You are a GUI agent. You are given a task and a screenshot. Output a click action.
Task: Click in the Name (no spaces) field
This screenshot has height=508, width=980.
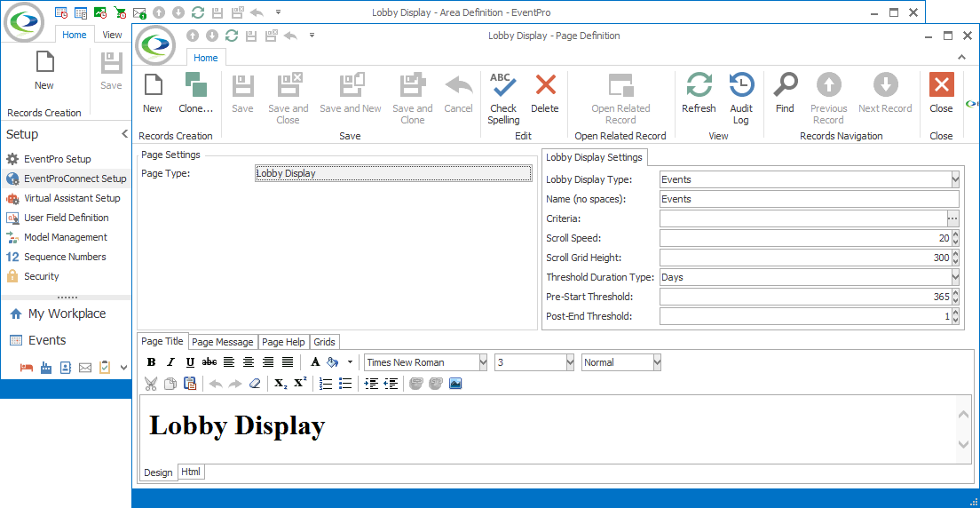click(x=809, y=199)
